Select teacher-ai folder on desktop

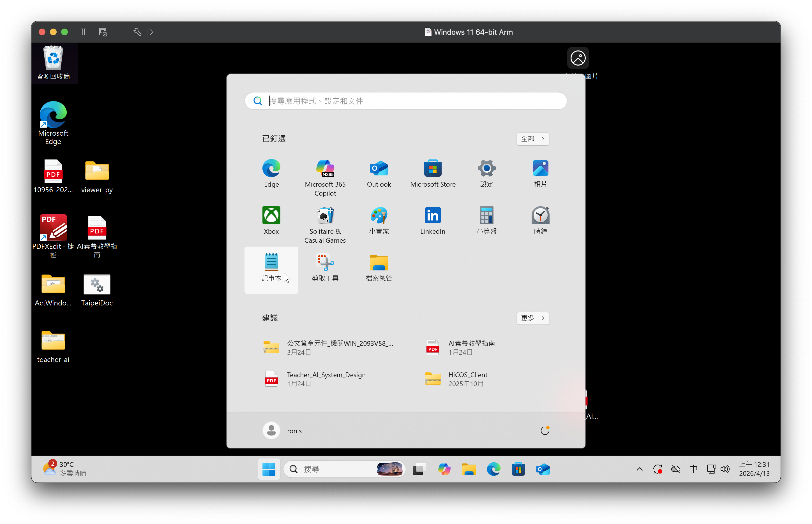pyautogui.click(x=53, y=347)
